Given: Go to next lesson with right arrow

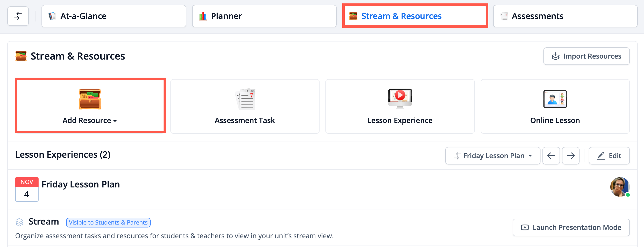Looking at the screenshot, I should (x=571, y=156).
